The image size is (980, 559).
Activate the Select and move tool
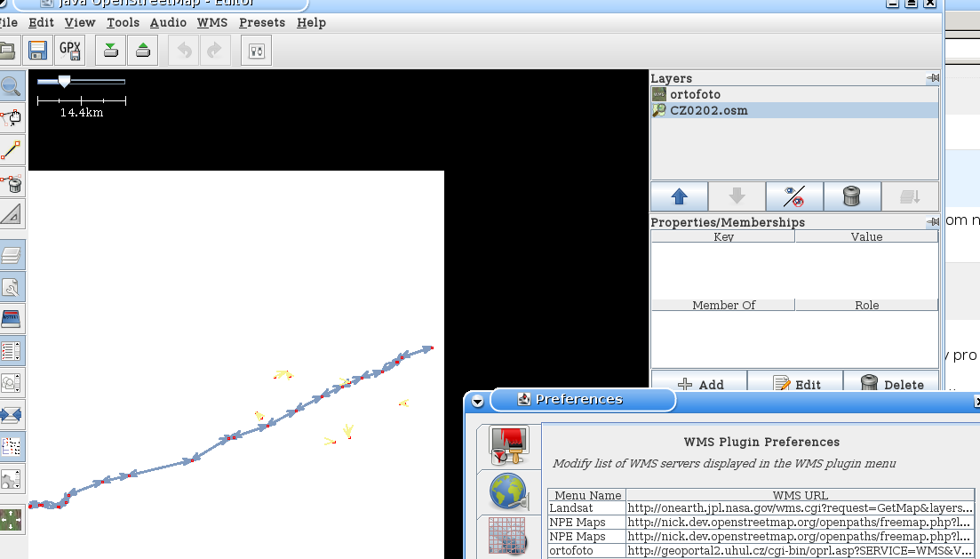12,117
